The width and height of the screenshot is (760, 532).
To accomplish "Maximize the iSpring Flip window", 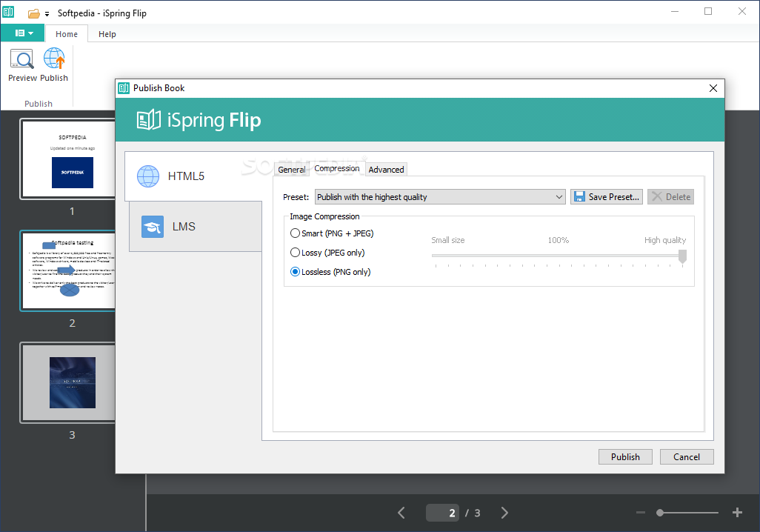I will [708, 12].
